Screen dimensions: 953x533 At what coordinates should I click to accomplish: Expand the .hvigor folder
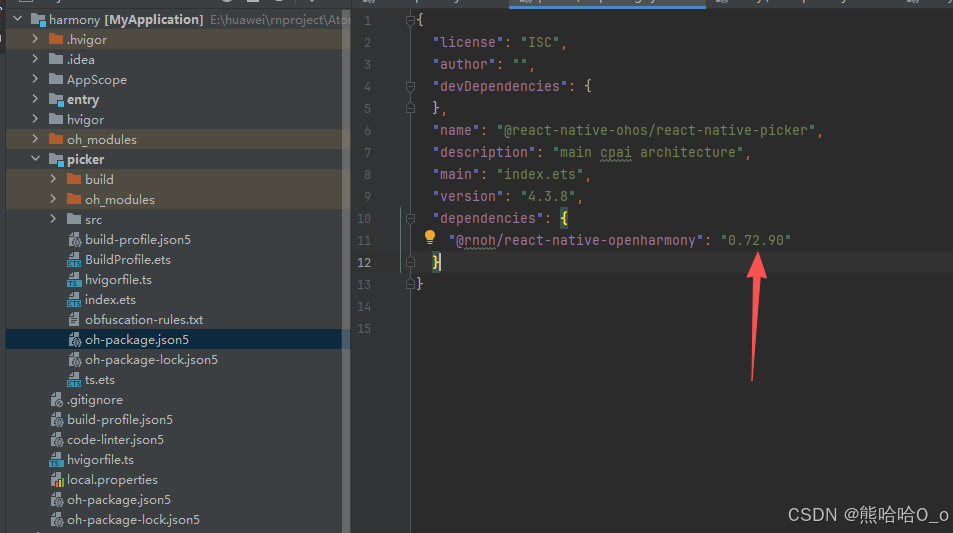point(35,39)
